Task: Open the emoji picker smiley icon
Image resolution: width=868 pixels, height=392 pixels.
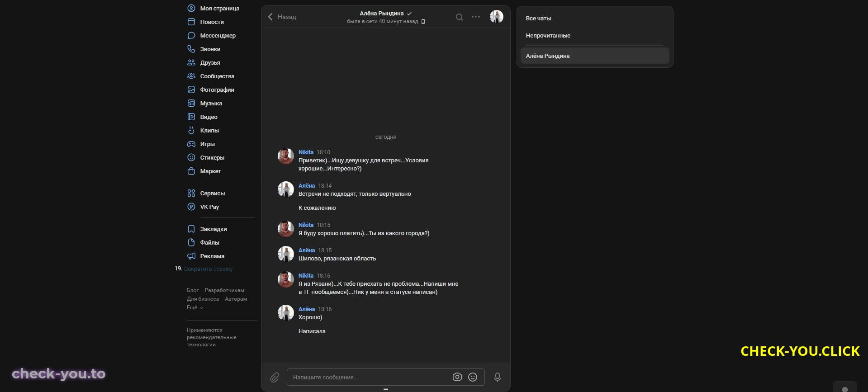Action: 473,377
